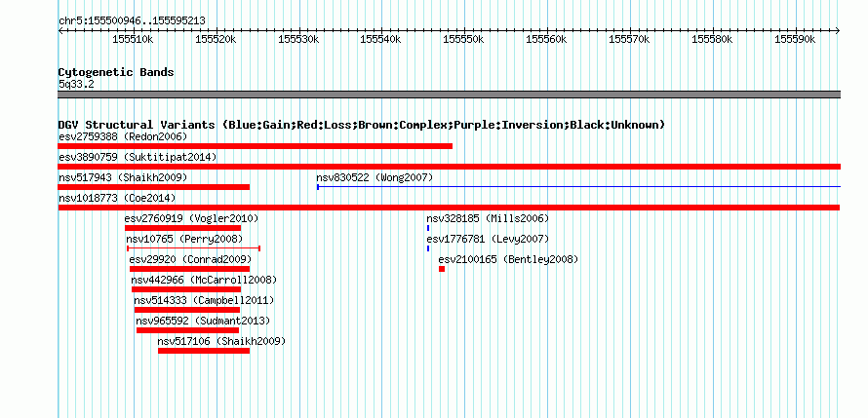Click the esv3890759 full-width red bar
Screen dimensions: 868x418
tap(450, 167)
